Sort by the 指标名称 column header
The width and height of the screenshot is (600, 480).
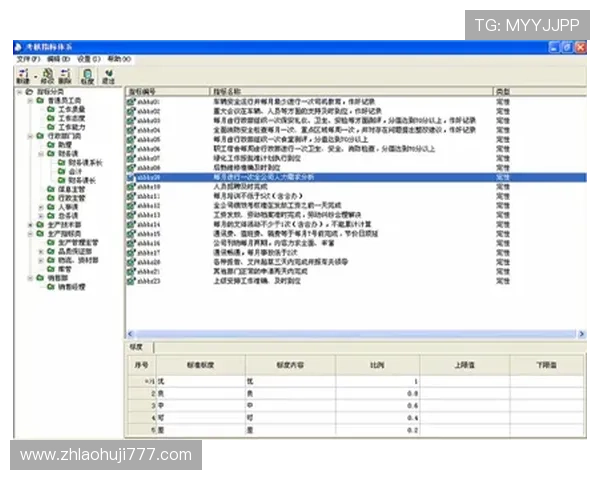point(351,91)
